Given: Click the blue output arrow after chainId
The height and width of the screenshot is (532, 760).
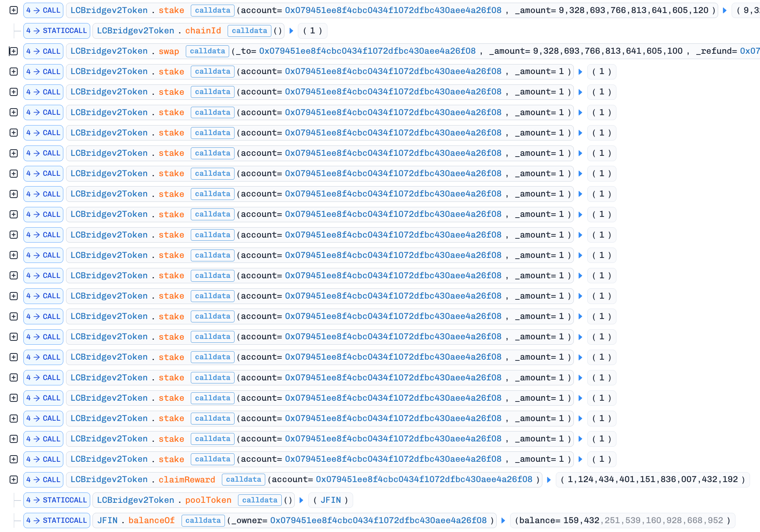Looking at the screenshot, I should (291, 31).
